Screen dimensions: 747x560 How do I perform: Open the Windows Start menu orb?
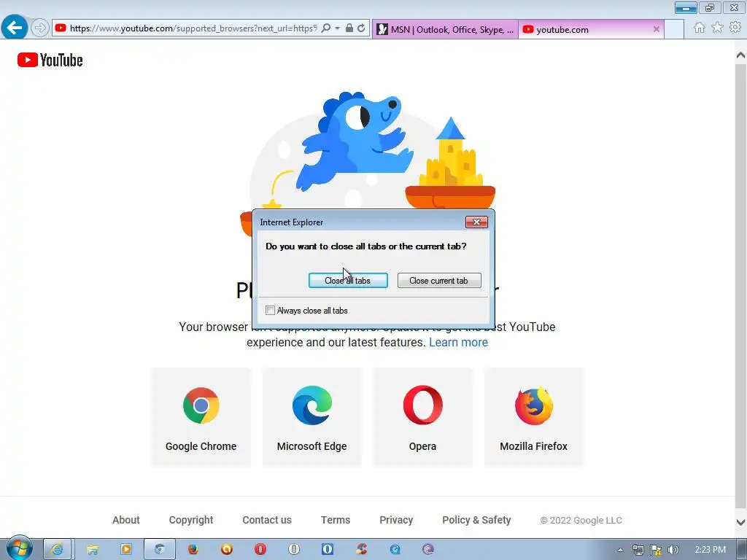pos(19,548)
